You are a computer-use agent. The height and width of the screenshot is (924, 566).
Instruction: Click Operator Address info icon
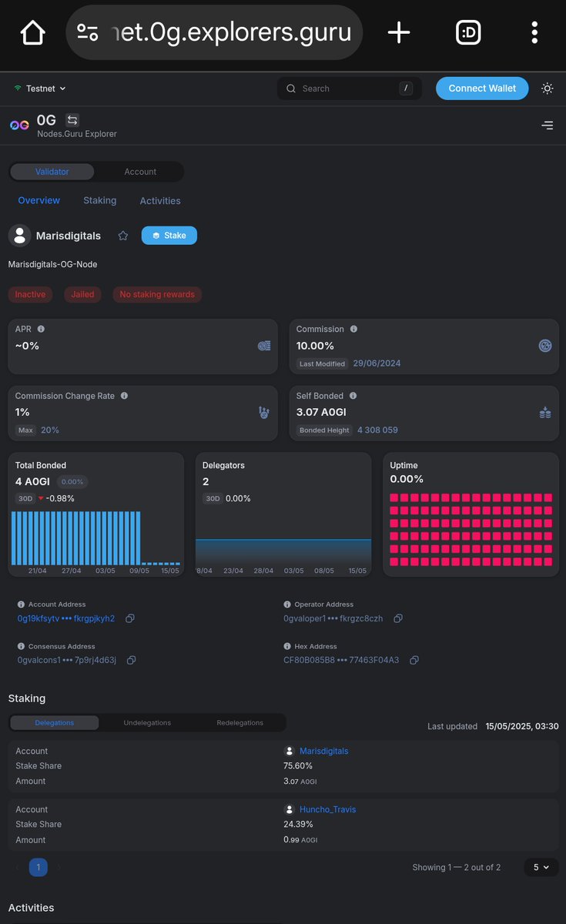(287, 604)
